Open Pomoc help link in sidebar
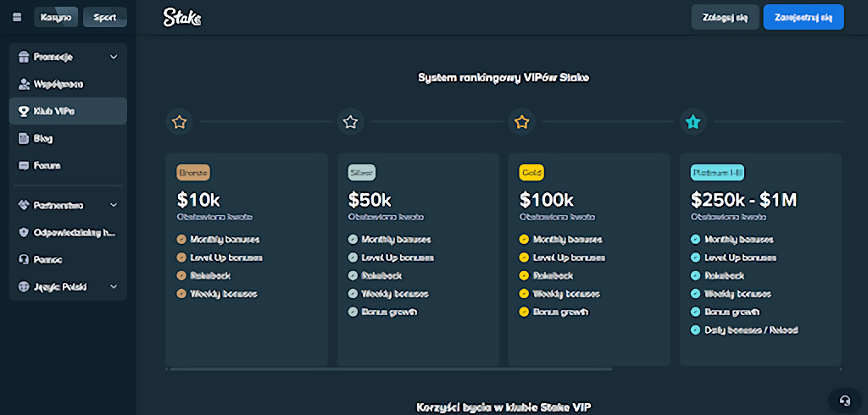Viewport: 868px width, 415px height. [48, 259]
